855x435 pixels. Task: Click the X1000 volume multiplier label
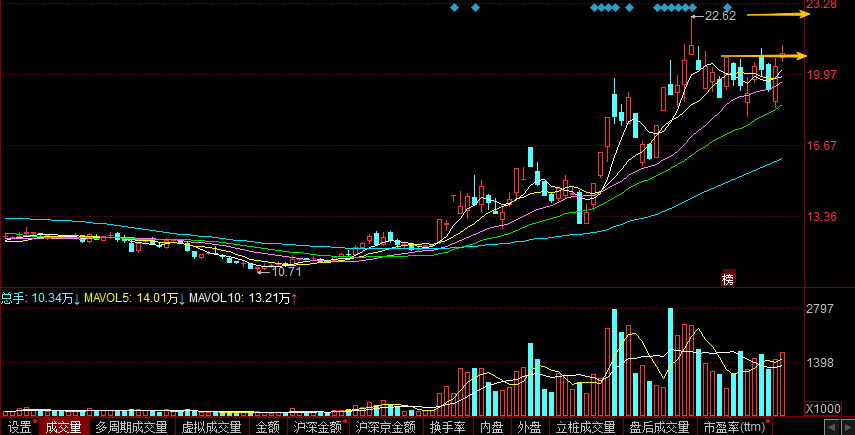[x=823, y=409]
